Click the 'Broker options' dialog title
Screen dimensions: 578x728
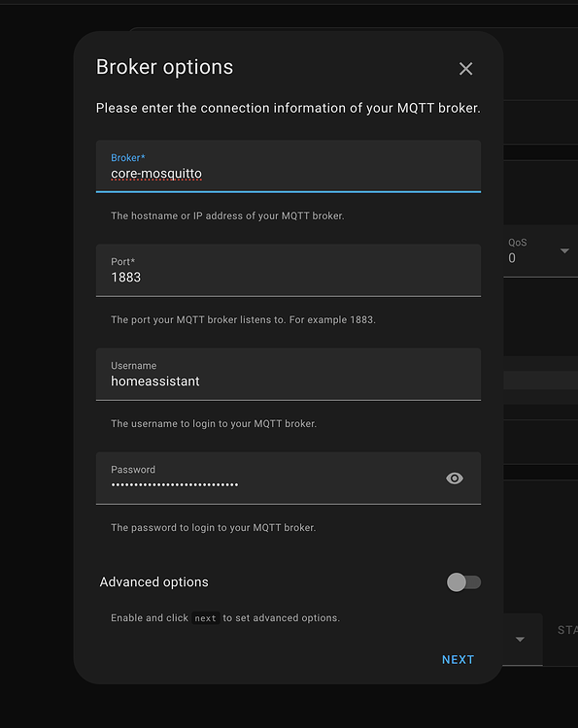pyautogui.click(x=164, y=67)
